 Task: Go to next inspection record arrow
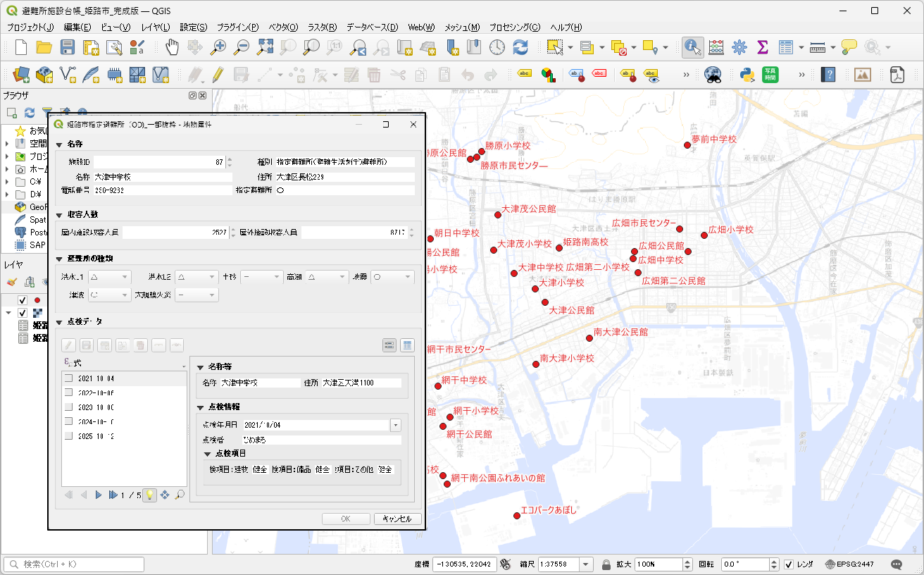point(99,495)
